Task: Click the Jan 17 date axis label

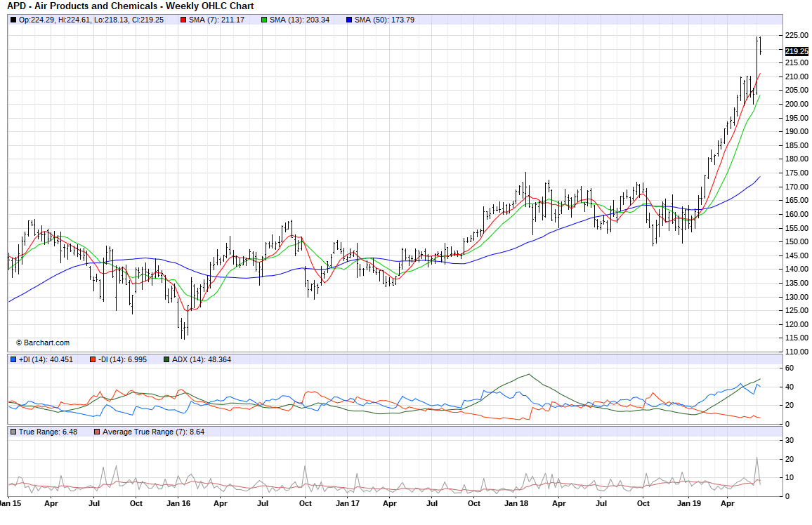Action: tap(348, 503)
